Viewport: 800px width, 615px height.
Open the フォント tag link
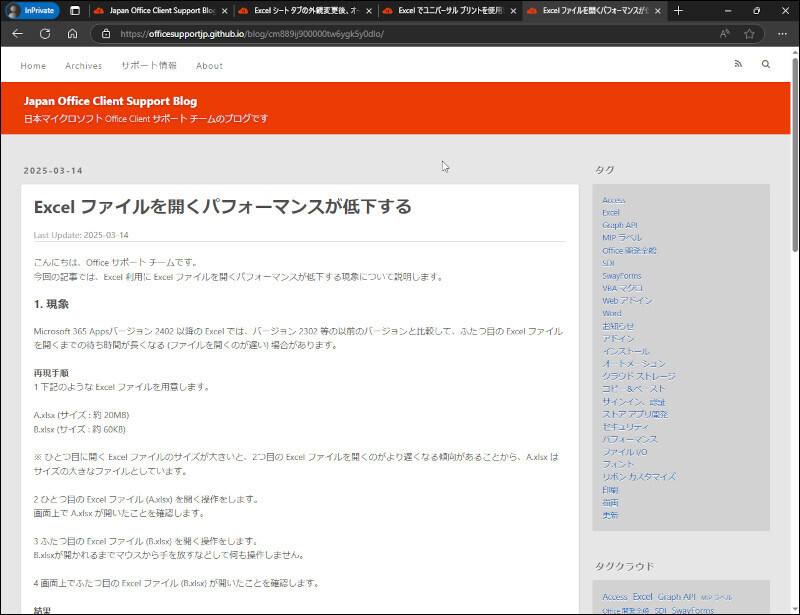point(618,464)
